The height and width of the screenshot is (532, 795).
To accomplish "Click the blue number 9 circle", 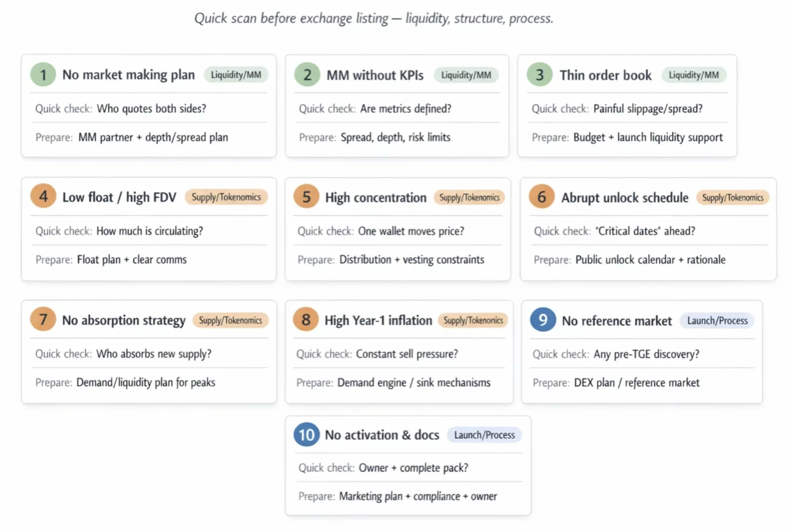I will point(542,320).
